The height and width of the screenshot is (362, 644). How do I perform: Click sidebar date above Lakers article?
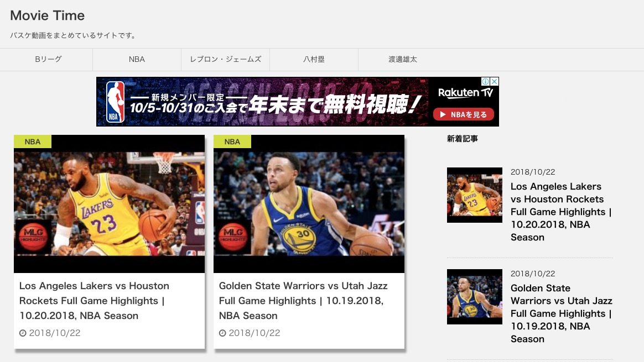(x=533, y=172)
